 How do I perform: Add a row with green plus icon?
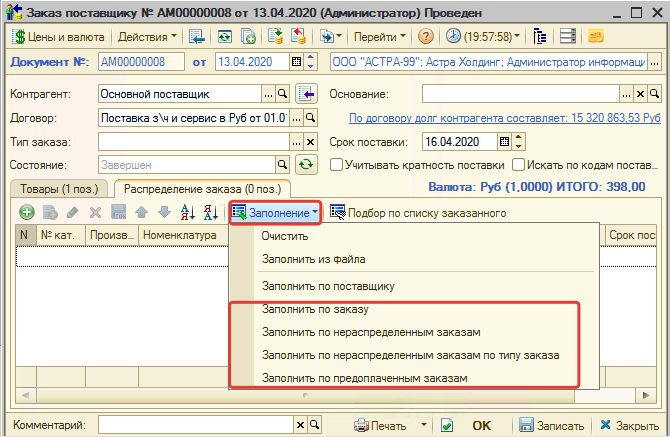click(27, 212)
